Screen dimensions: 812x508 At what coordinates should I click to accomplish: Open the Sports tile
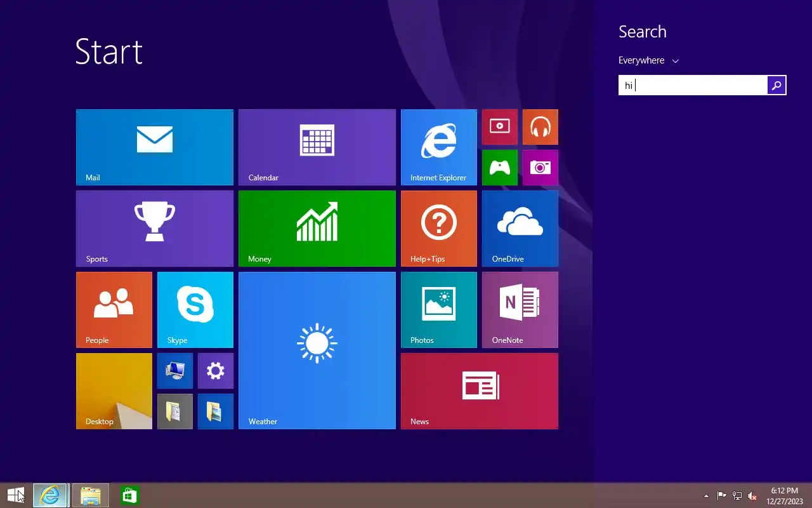point(155,229)
